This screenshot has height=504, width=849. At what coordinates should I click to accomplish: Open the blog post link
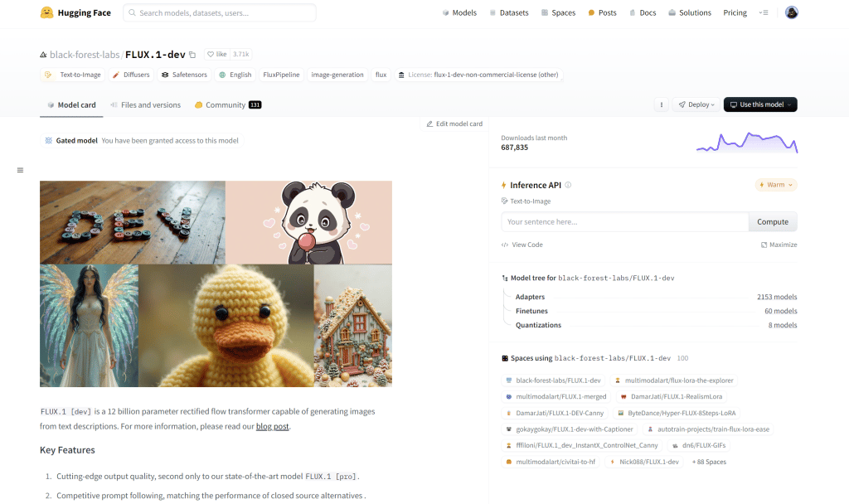272,427
